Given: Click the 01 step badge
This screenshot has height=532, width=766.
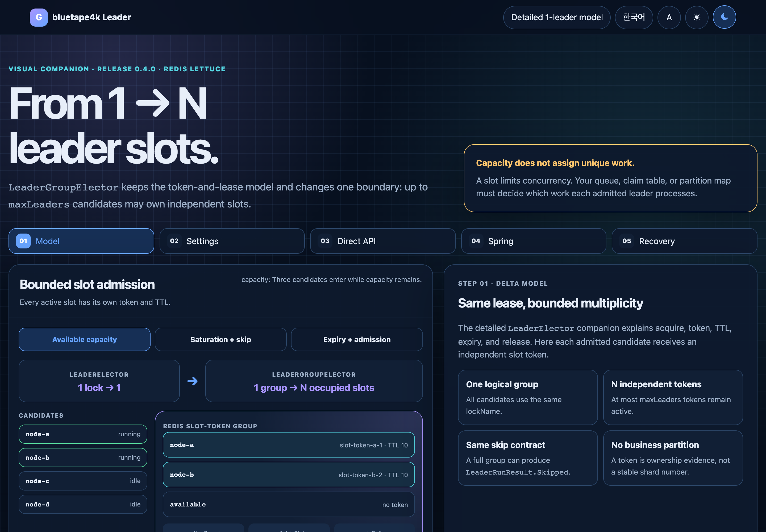Looking at the screenshot, I should [x=23, y=241].
